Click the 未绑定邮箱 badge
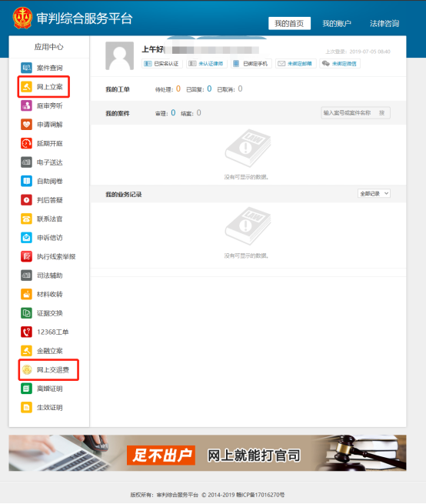 295,64
